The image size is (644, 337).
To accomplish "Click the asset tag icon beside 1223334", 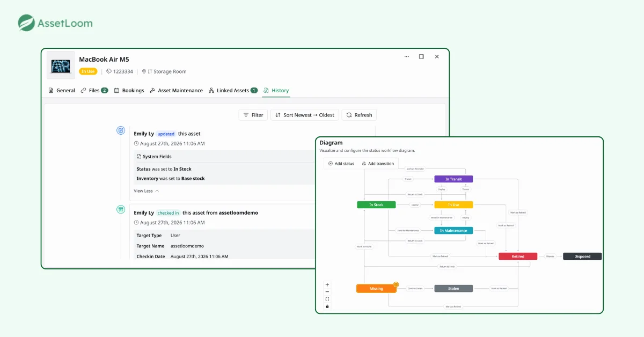I will point(109,71).
